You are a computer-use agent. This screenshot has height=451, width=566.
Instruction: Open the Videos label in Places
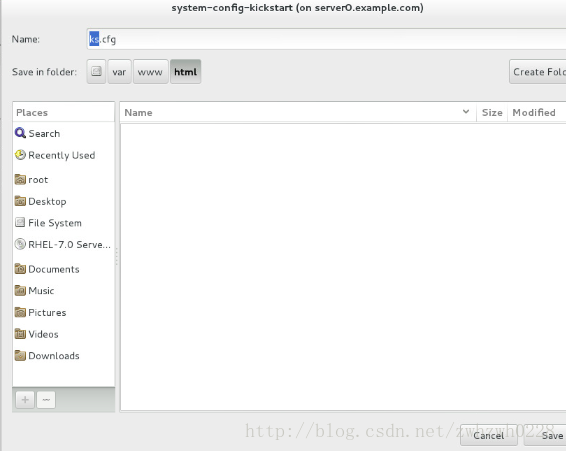tap(43, 334)
